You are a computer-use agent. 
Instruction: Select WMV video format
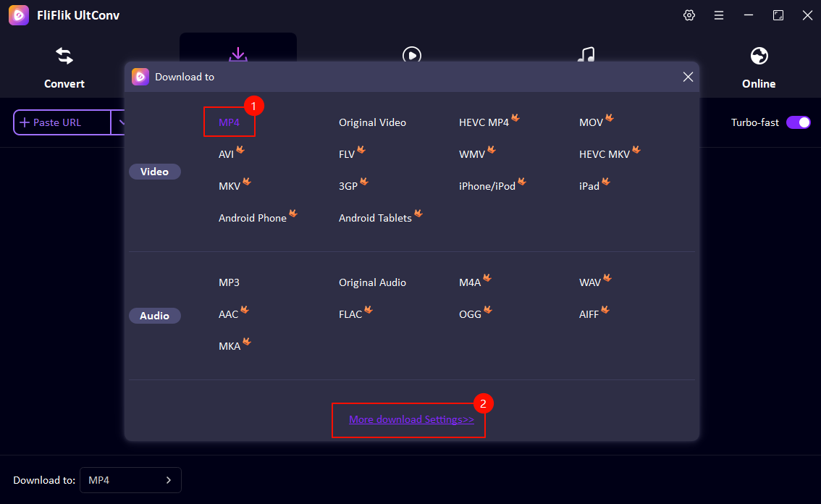(472, 154)
